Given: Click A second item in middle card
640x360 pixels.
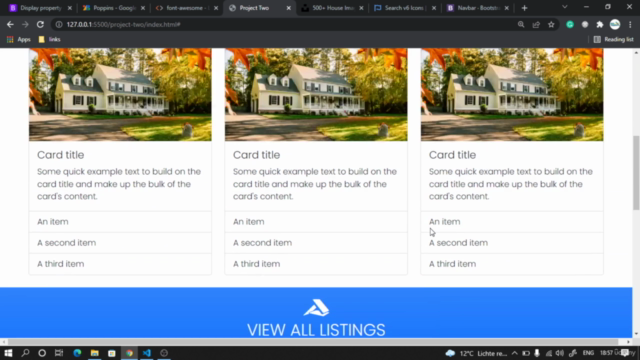Looking at the screenshot, I should tap(316, 243).
